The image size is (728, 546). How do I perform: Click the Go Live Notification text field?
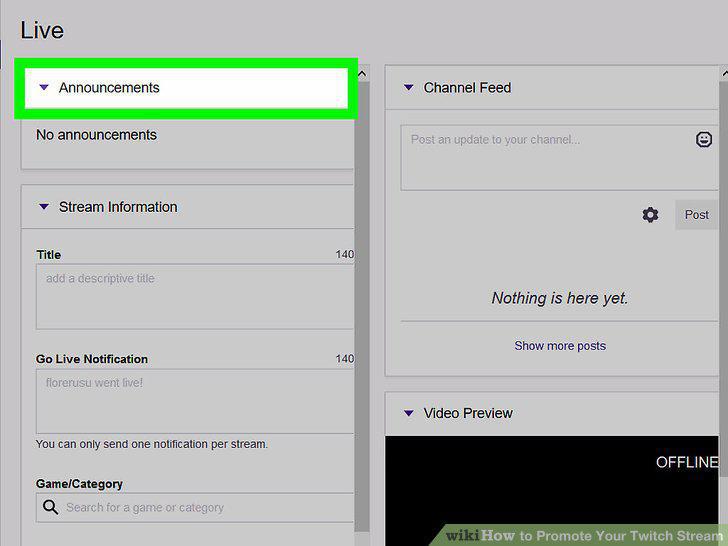(195, 402)
